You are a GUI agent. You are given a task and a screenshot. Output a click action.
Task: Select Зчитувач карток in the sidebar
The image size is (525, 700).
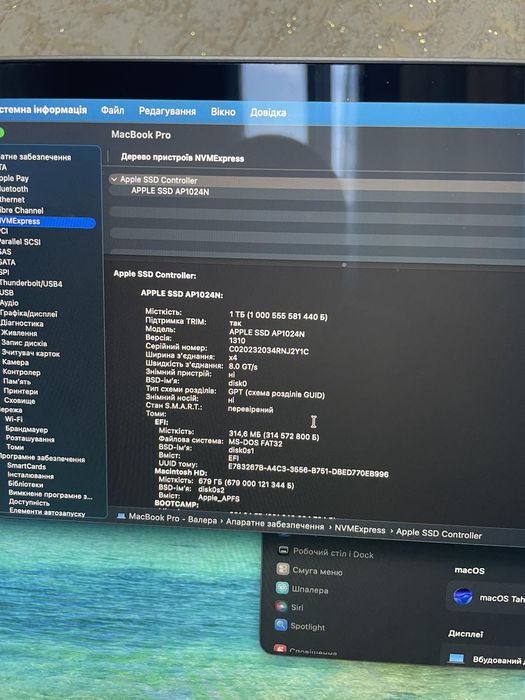tap(30, 353)
